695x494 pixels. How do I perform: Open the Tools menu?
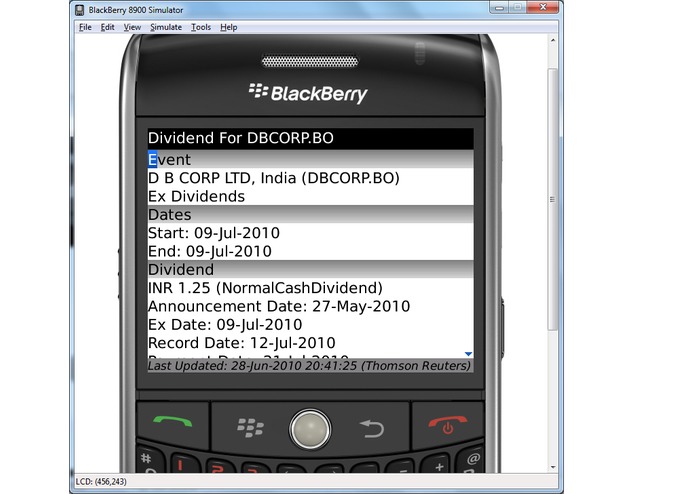[201, 27]
